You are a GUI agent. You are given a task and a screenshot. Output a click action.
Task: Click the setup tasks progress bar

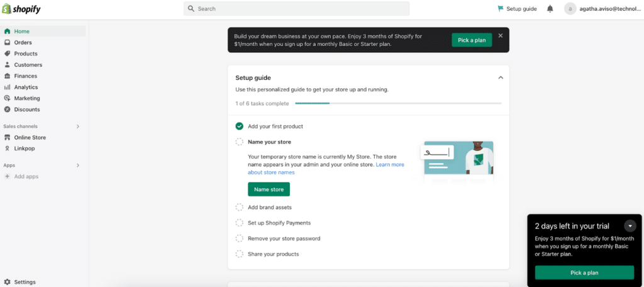[398, 103]
